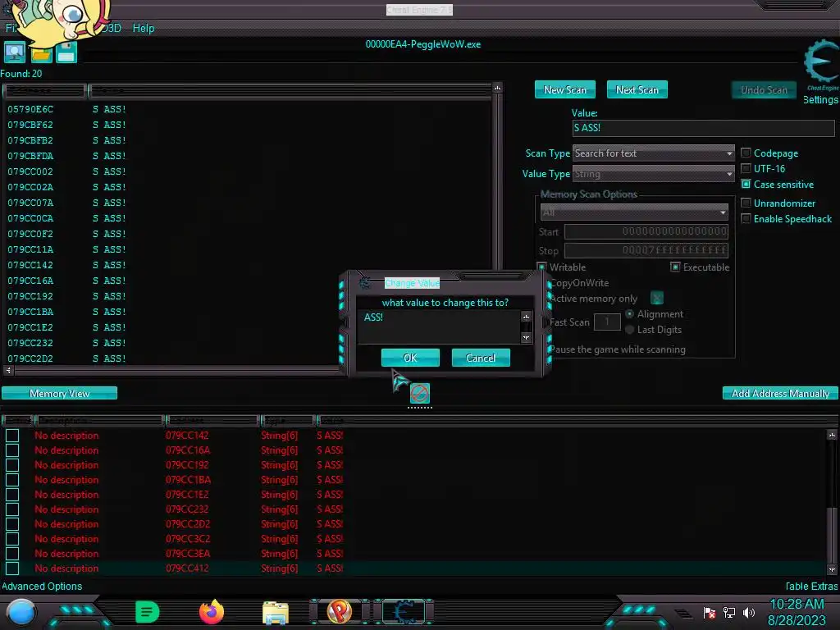
Task: Click the dialog text field down arrow
Action: pyautogui.click(x=526, y=337)
